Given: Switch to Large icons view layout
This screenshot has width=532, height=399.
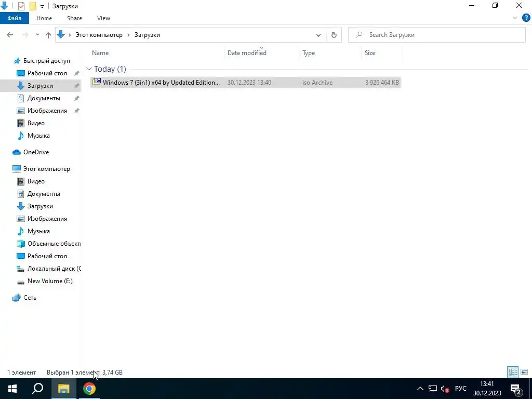Looking at the screenshot, I should tap(524, 372).
